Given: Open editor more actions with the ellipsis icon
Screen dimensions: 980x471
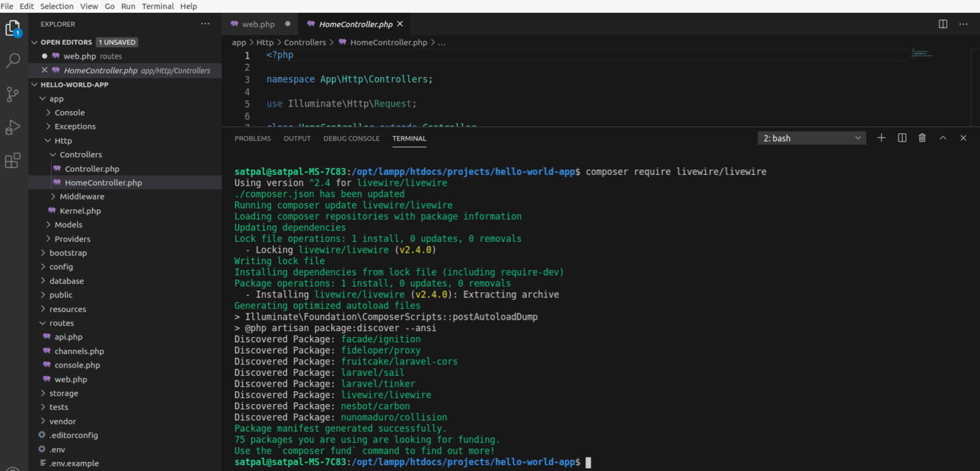Looking at the screenshot, I should pyautogui.click(x=963, y=24).
